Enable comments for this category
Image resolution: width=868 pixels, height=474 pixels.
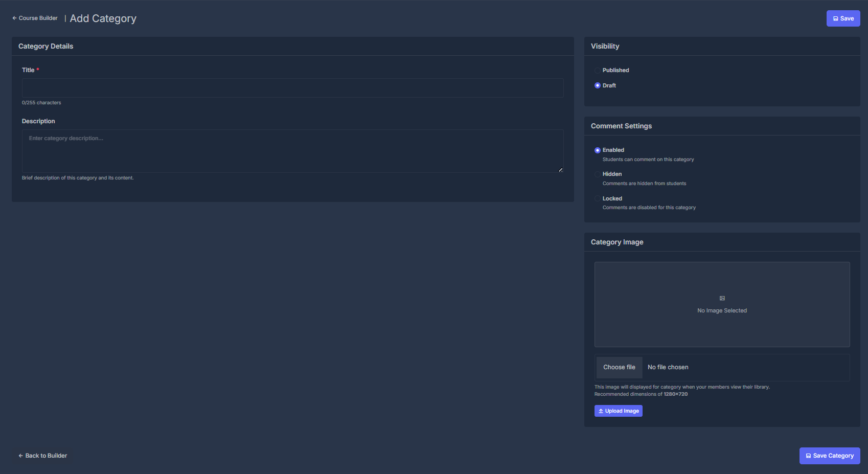point(597,150)
